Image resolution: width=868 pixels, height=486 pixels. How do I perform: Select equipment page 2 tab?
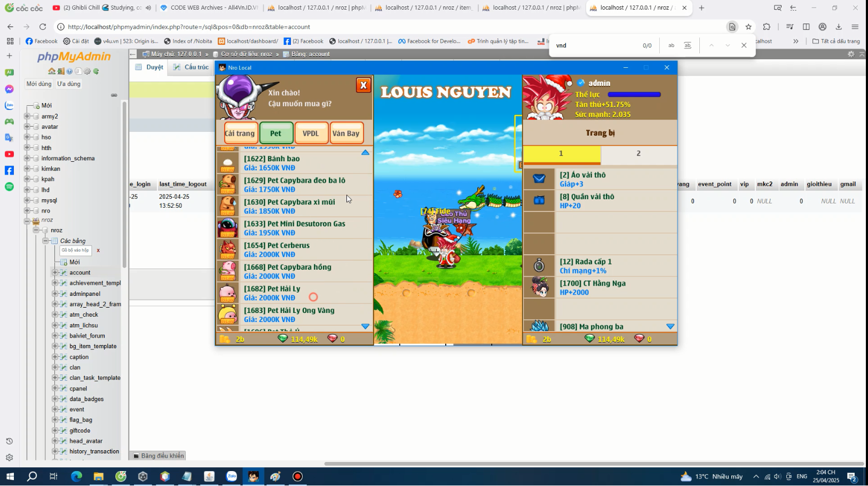pyautogui.click(x=638, y=154)
